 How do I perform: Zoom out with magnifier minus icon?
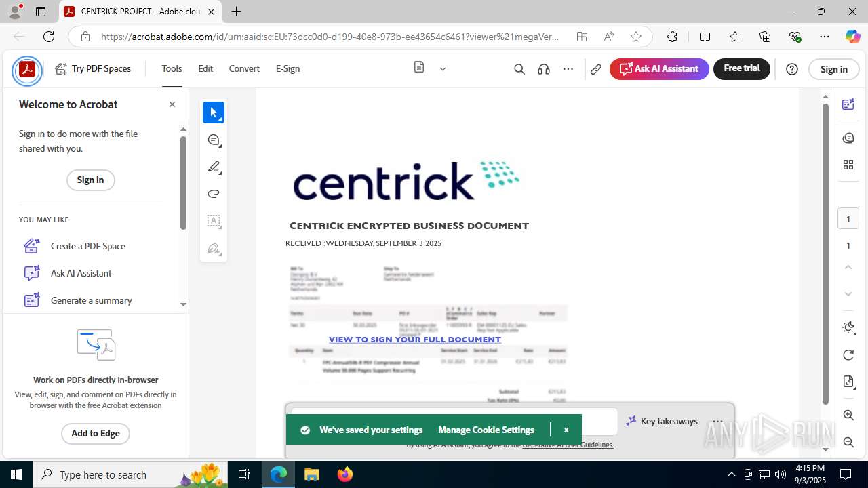point(848,442)
